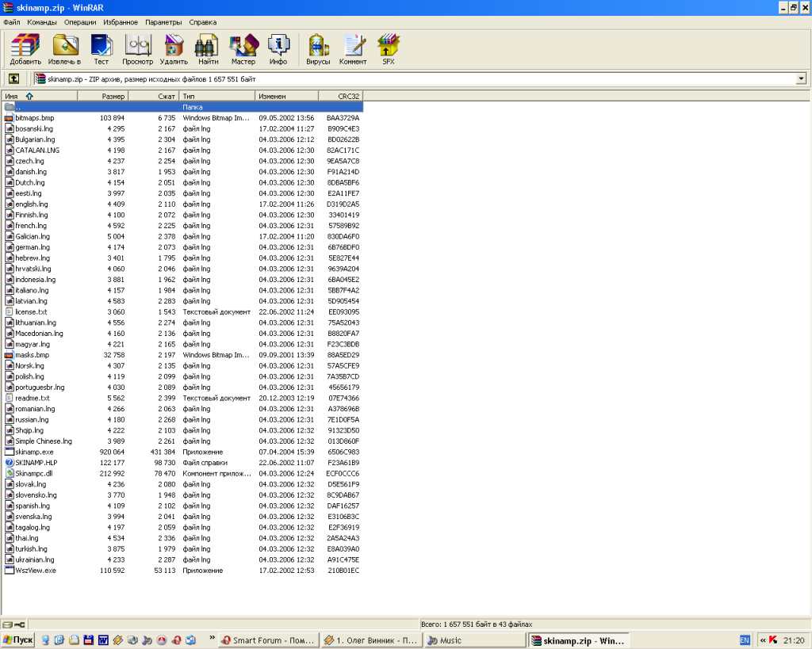Select the english.lng file
This screenshot has height=649, width=812.
pos(182,204)
